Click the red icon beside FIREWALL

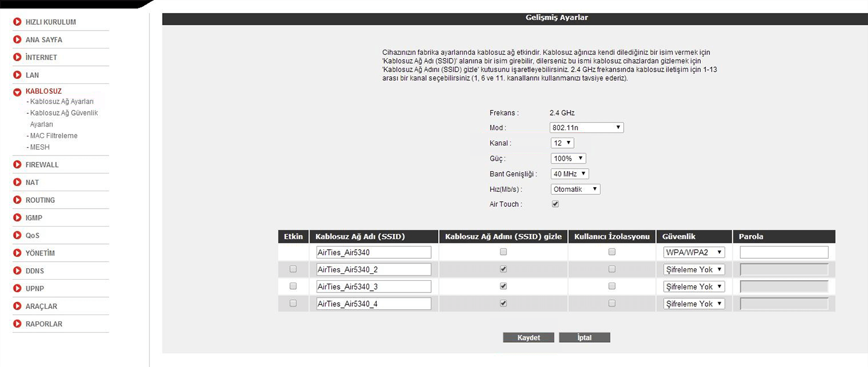click(x=17, y=165)
